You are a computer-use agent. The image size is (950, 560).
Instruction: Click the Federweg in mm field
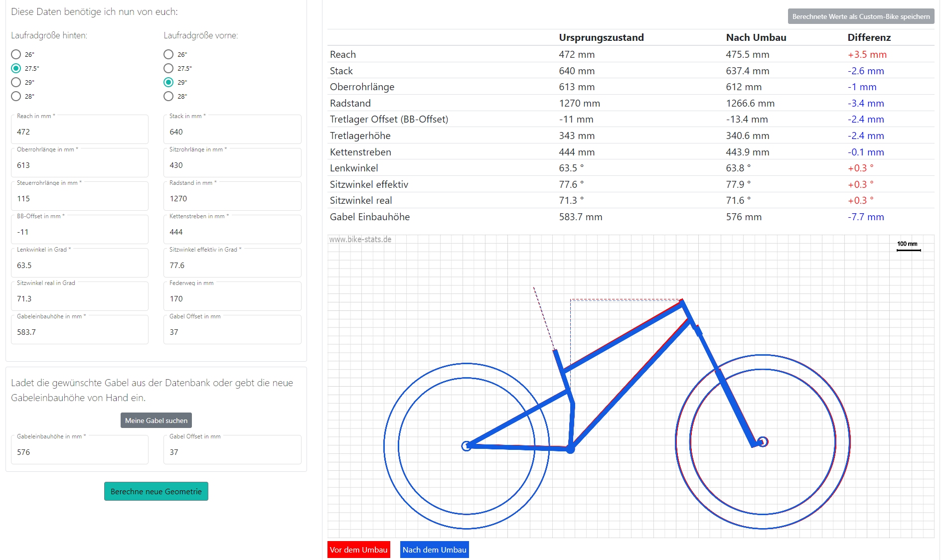(232, 299)
